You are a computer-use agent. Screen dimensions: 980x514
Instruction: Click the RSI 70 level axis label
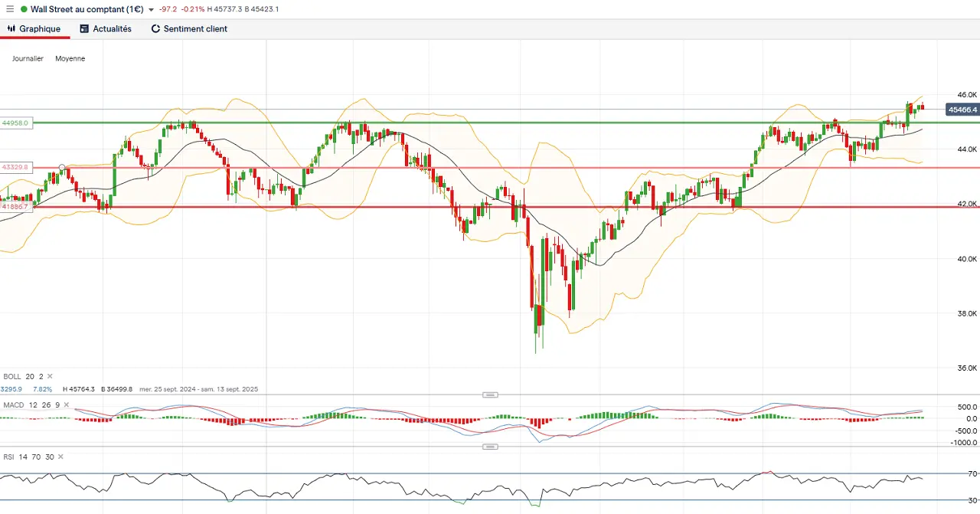coord(972,473)
